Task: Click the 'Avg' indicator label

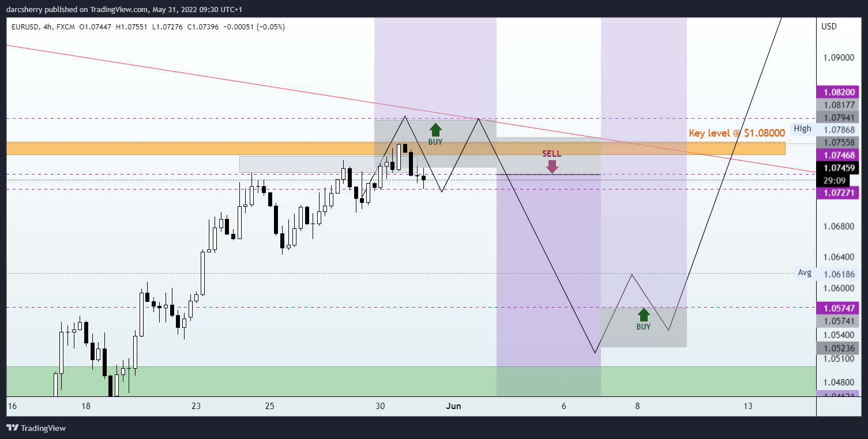Action: tap(805, 273)
